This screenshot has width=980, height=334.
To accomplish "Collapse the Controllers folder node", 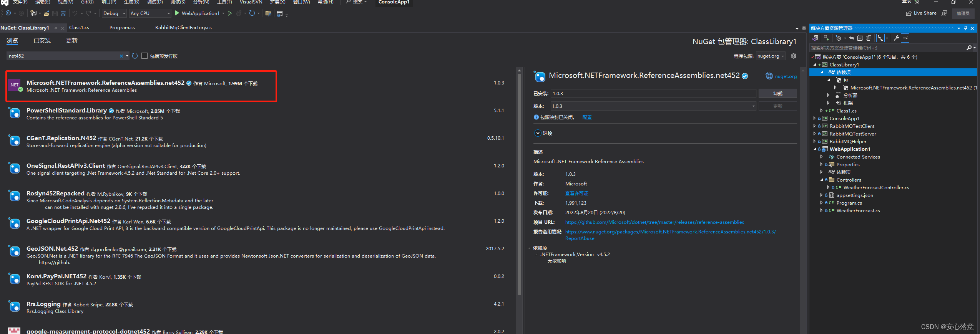I will point(822,180).
